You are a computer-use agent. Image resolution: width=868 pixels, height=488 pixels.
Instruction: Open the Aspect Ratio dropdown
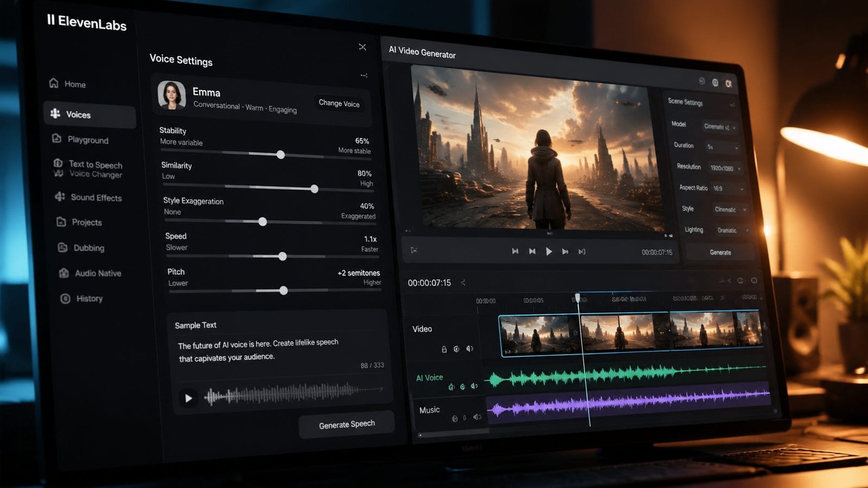click(728, 189)
